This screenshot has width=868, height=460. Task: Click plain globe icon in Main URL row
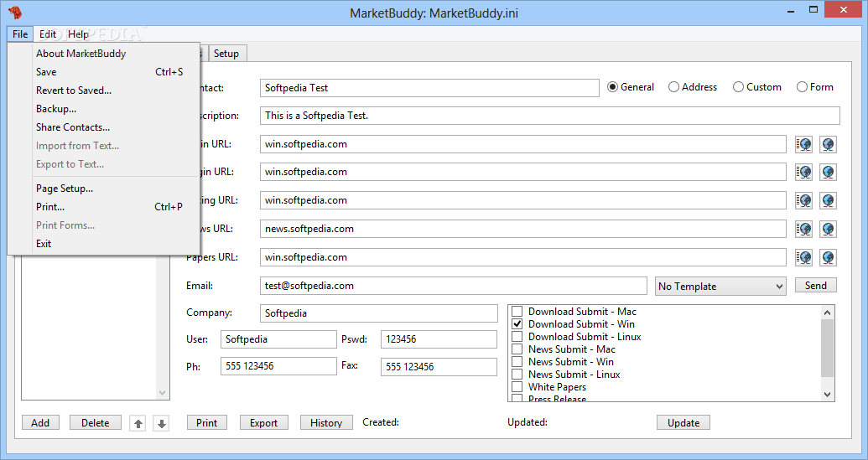(x=828, y=144)
